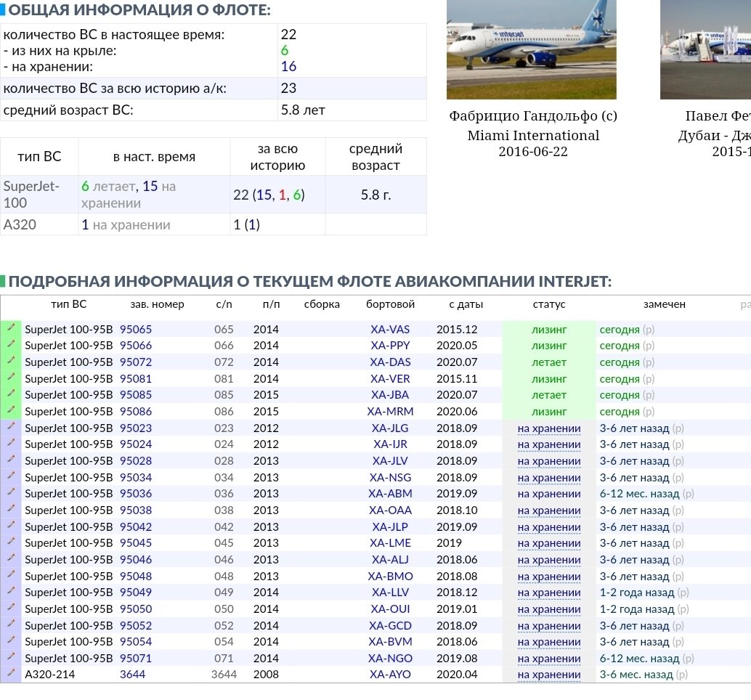Click 'тип ВС' column header in fleet table
The image size is (751, 700).
(x=68, y=304)
